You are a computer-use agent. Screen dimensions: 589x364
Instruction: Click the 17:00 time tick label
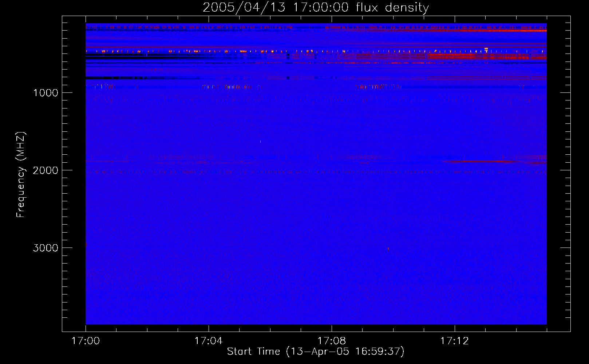coord(86,341)
